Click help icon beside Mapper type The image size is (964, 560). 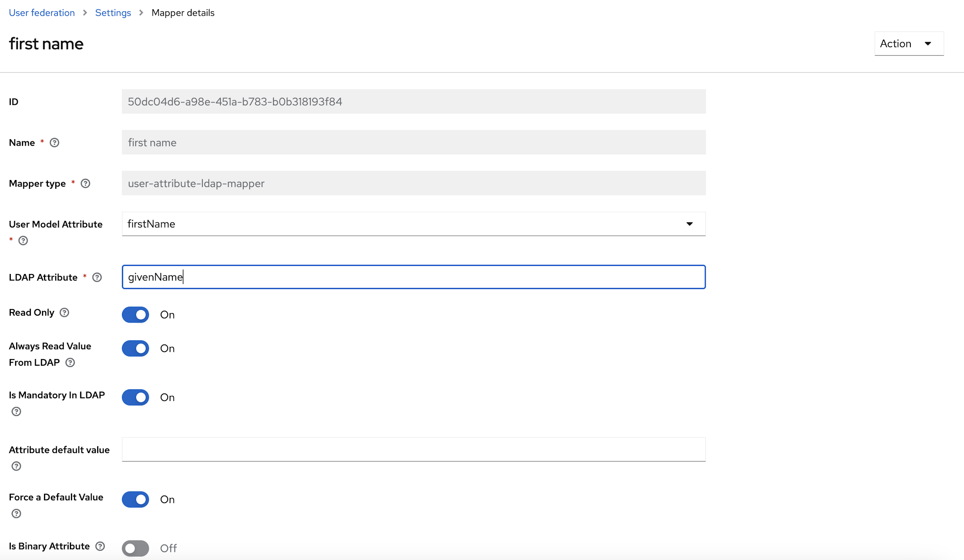click(x=85, y=183)
